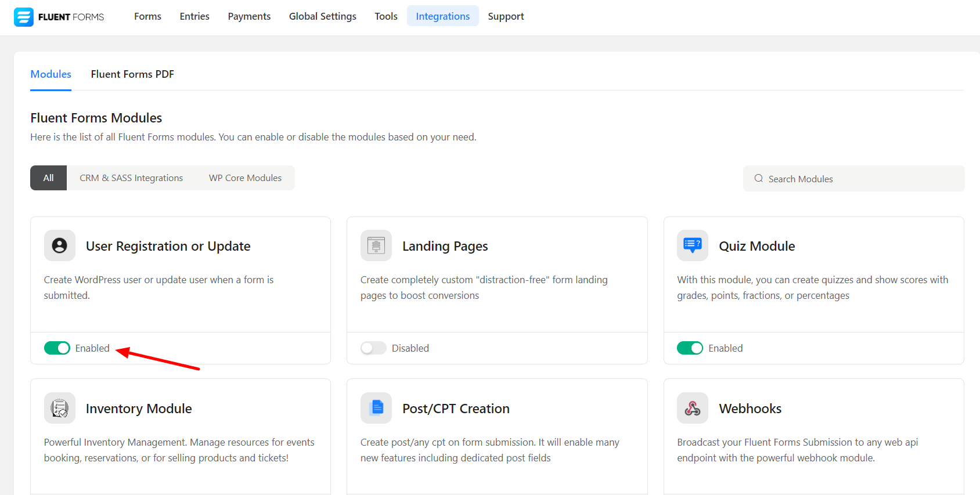Click the User Registration module icon
The image size is (980, 495).
[x=60, y=245]
